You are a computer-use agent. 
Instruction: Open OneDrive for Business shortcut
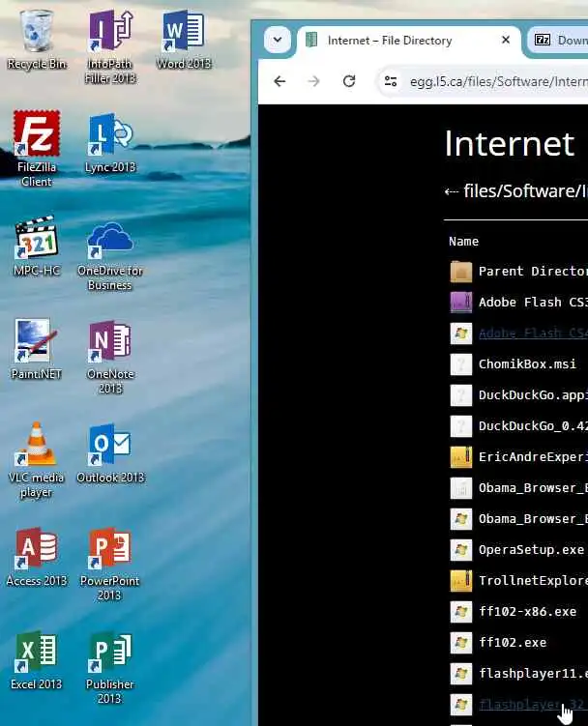(110, 256)
